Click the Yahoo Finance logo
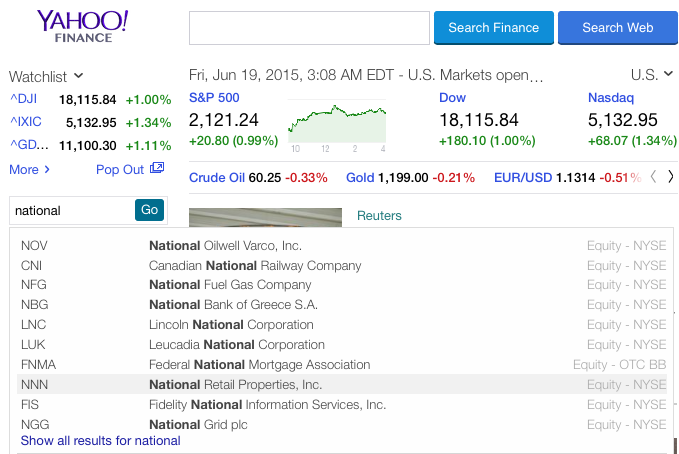The image size is (679, 454). click(x=82, y=28)
